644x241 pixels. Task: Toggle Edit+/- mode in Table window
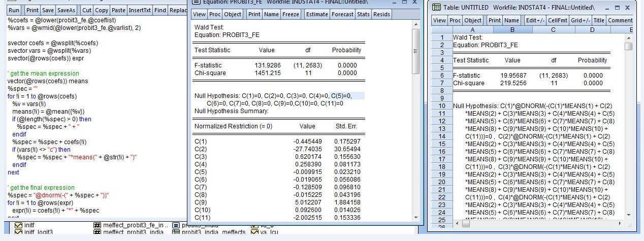click(535, 20)
